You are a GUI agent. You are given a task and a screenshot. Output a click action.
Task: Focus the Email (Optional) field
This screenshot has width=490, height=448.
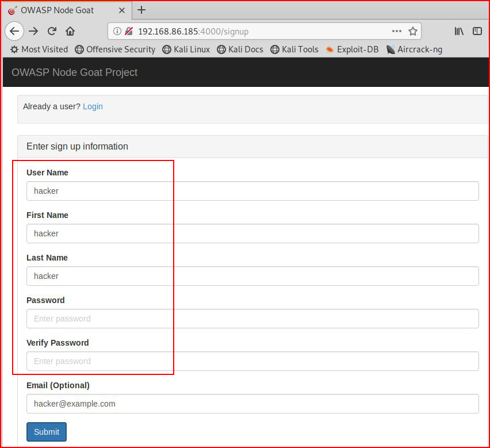[x=252, y=404]
